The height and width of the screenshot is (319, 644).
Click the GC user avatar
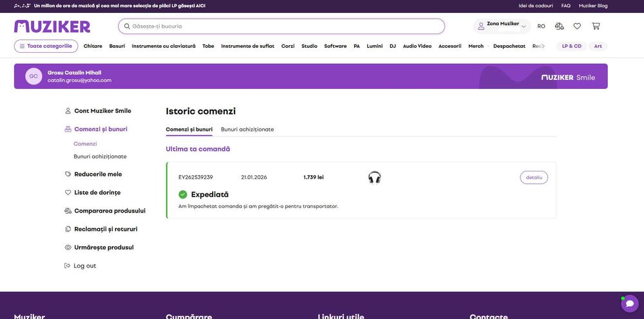pyautogui.click(x=33, y=77)
